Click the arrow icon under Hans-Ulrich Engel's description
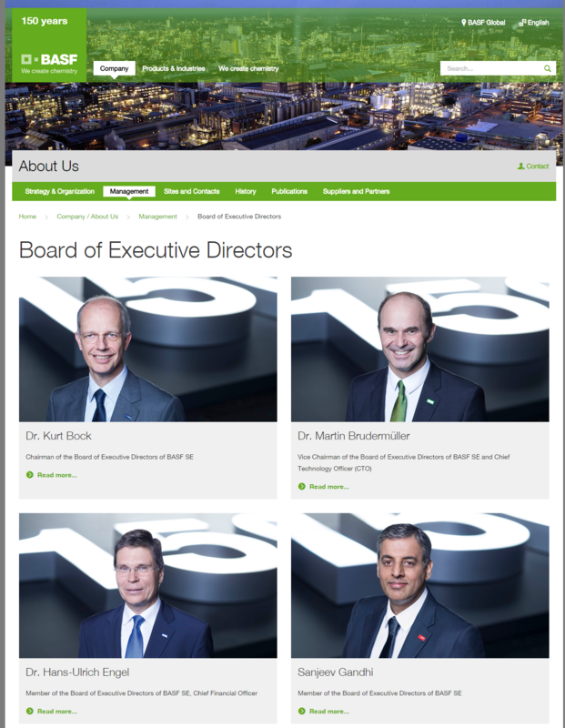The width and height of the screenshot is (565, 728). click(30, 712)
